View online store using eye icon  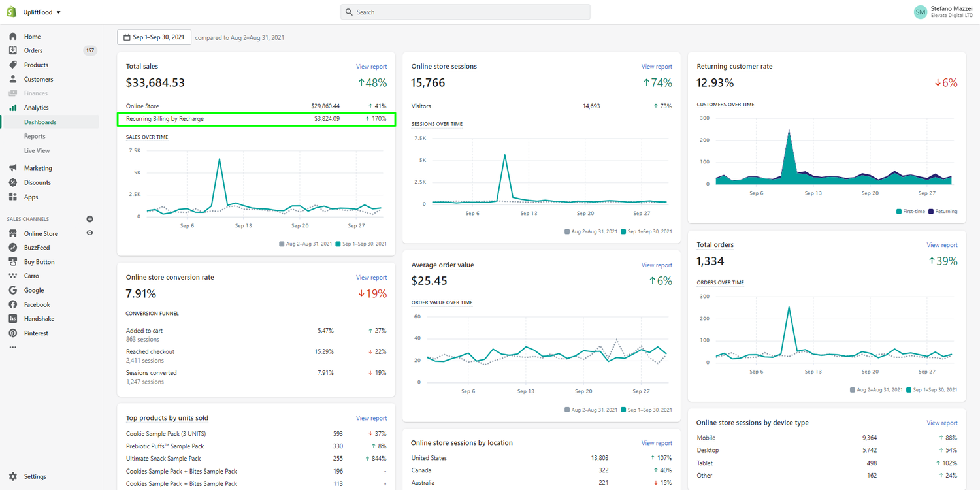coord(90,233)
